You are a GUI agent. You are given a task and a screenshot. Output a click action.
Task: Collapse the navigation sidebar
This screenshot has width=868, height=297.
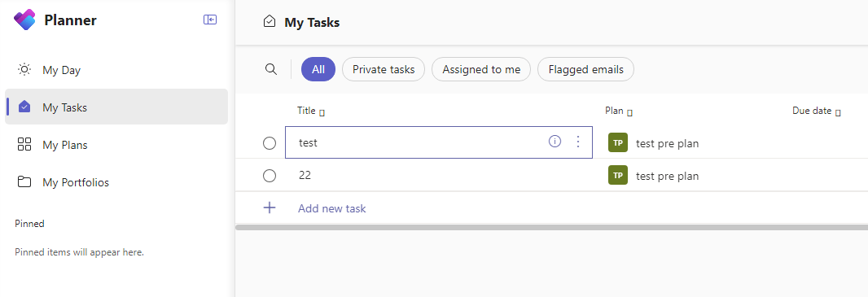pyautogui.click(x=210, y=20)
